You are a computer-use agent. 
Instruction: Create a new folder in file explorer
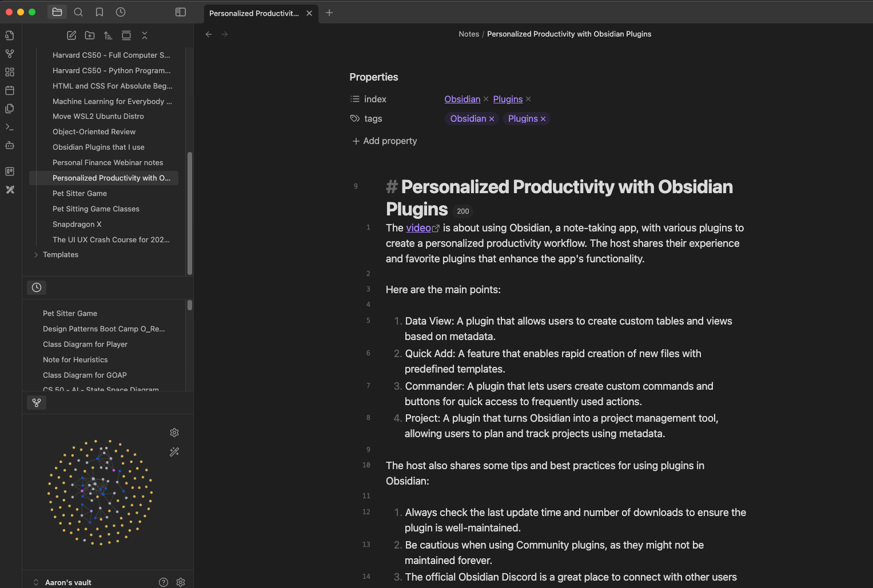click(x=90, y=35)
